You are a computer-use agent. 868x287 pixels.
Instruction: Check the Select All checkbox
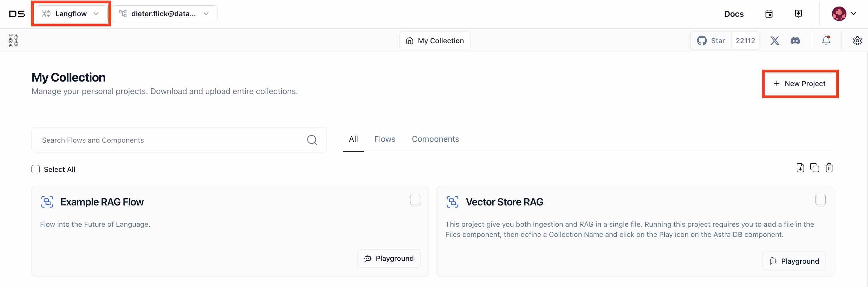[x=36, y=169]
